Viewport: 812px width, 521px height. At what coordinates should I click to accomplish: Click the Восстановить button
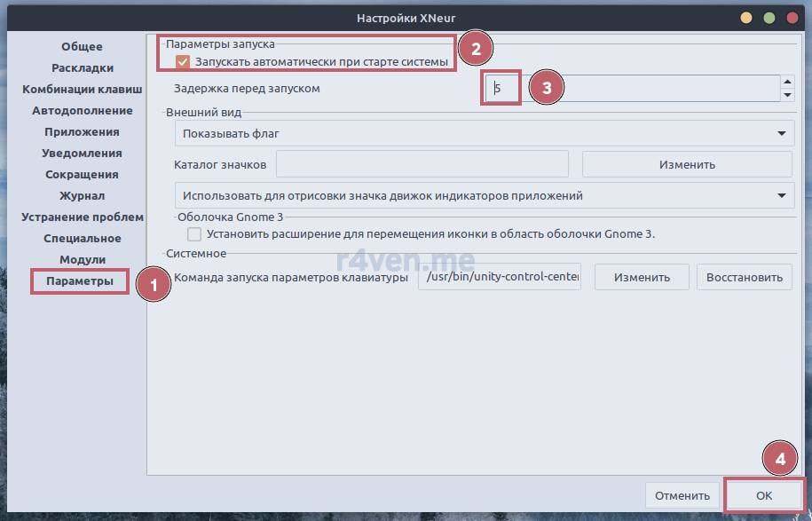[744, 277]
